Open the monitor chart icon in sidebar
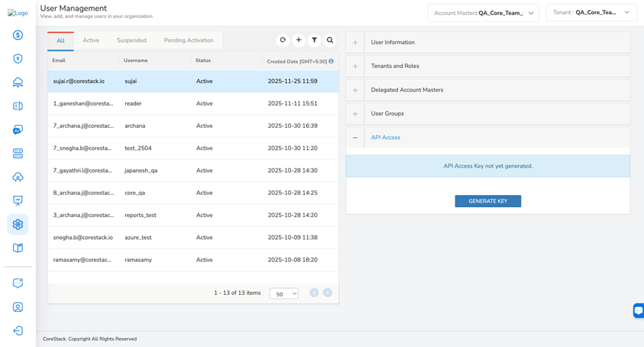Viewport: 644px width, 347px height. tap(18, 201)
